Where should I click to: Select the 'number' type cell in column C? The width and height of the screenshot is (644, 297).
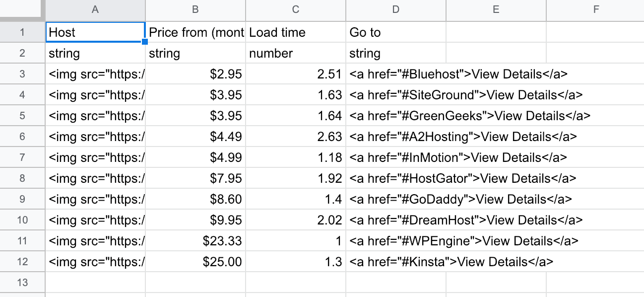(296, 53)
